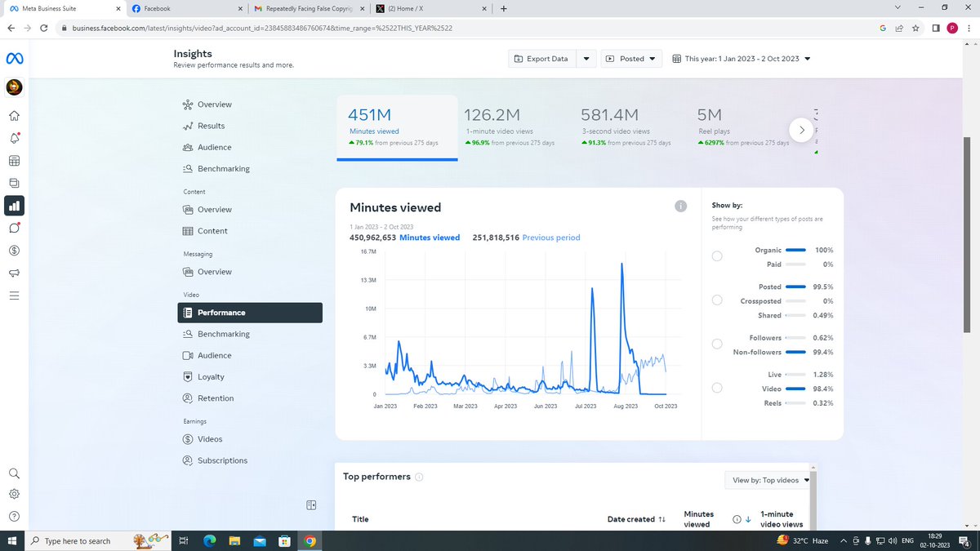The height and width of the screenshot is (551, 980).
Task: Select Organic/Paid breakdown radio button
Action: point(716,256)
